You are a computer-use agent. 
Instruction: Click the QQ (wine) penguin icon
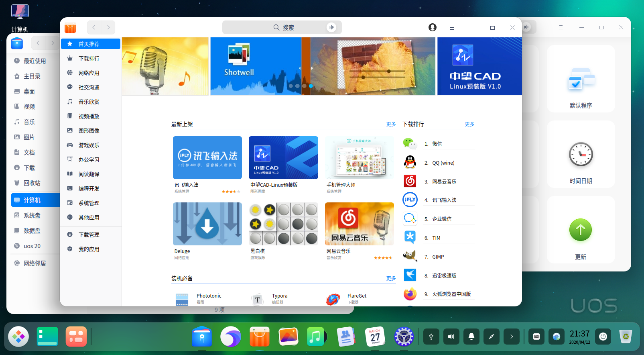pyautogui.click(x=410, y=162)
